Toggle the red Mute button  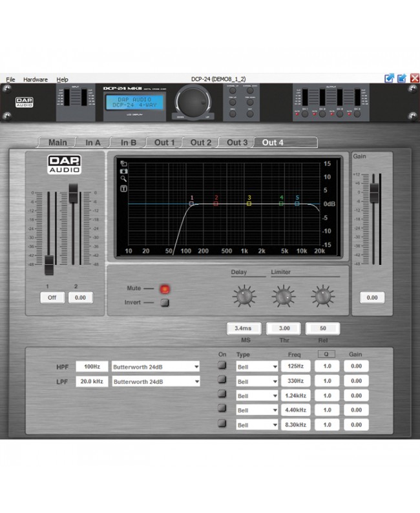165,289
